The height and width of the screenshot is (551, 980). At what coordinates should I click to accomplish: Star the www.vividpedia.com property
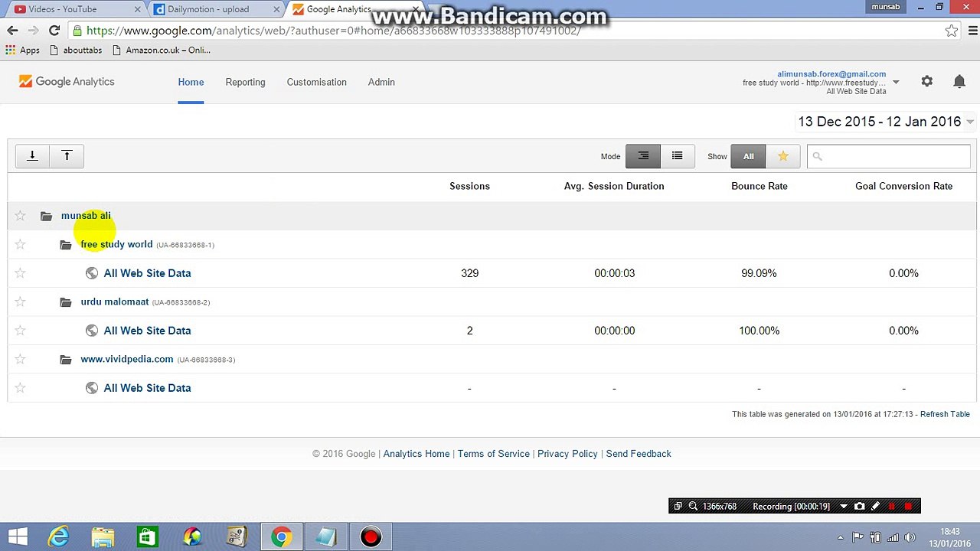point(21,359)
